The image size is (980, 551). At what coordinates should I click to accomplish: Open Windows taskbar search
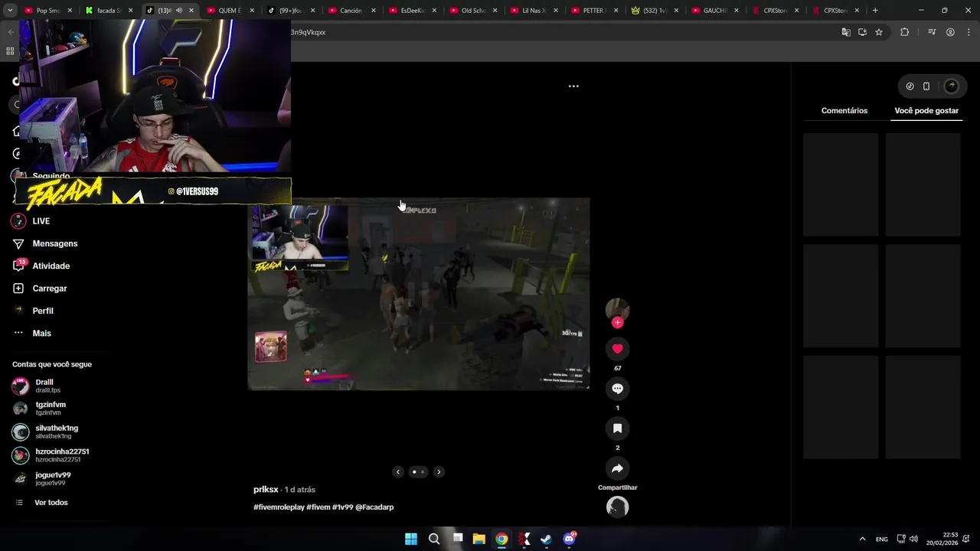click(x=434, y=539)
